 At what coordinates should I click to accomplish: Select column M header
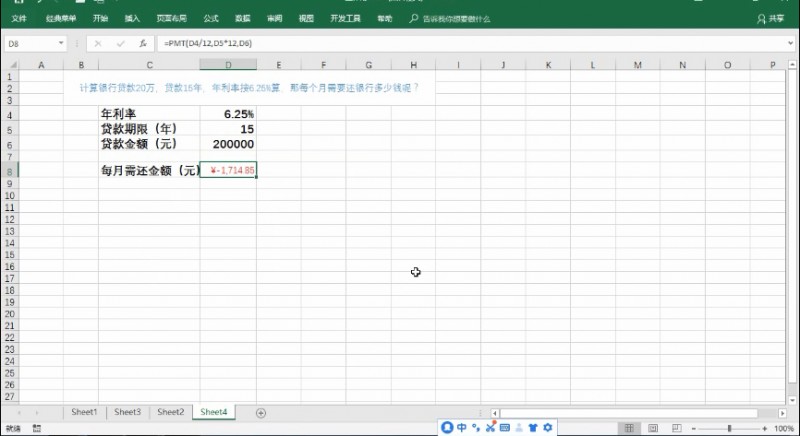638,65
